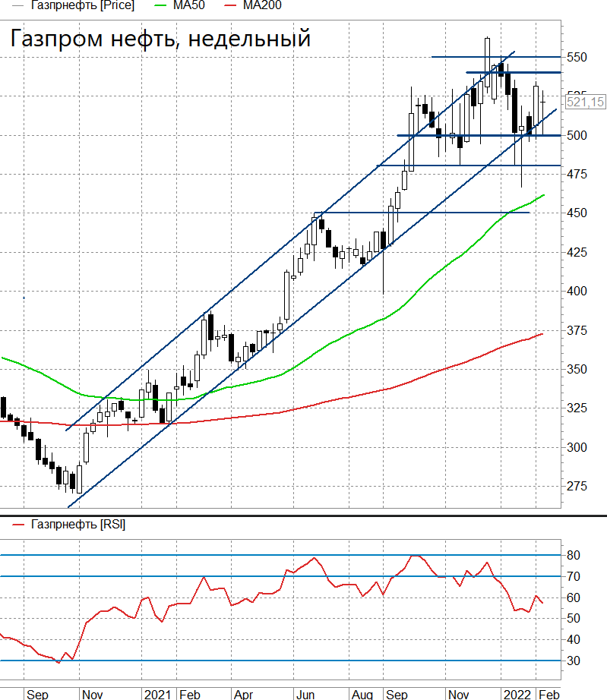This screenshot has width=607, height=700.
Task: Click the 275 price axis label
Action: click(577, 486)
